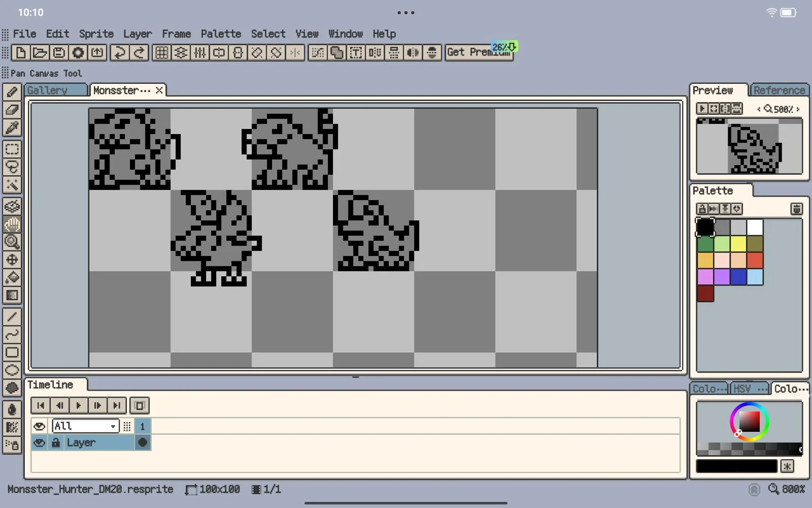Screen dimensions: 812x508
Task: Pick the red swatch in Palette
Action: pyautogui.click(x=755, y=260)
